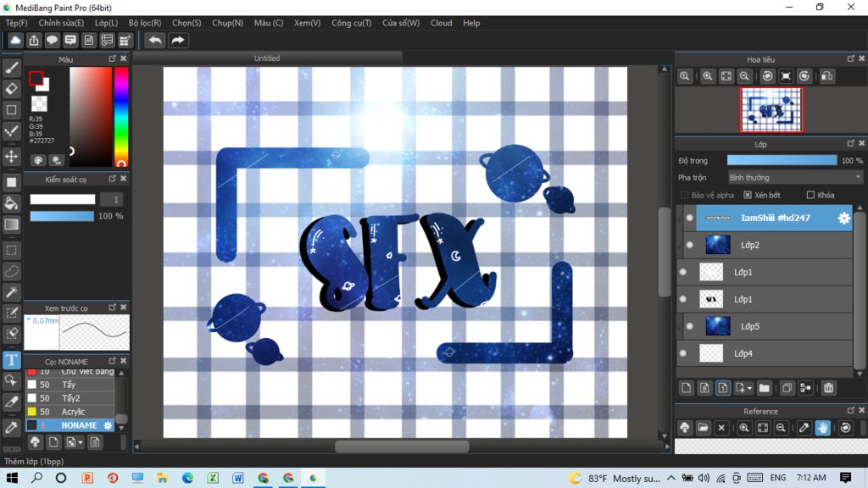868x488 pixels.
Task: Expand the brush add dropdown arrow
Action: 81,442
